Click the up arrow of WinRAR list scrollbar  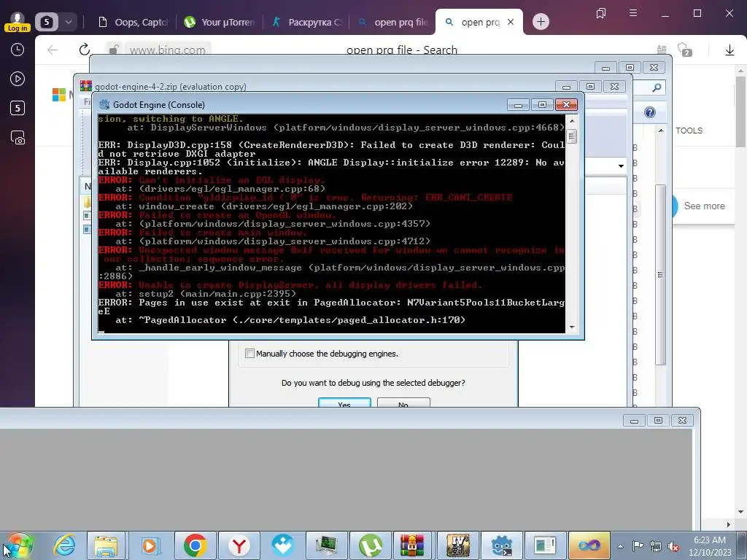(x=661, y=131)
